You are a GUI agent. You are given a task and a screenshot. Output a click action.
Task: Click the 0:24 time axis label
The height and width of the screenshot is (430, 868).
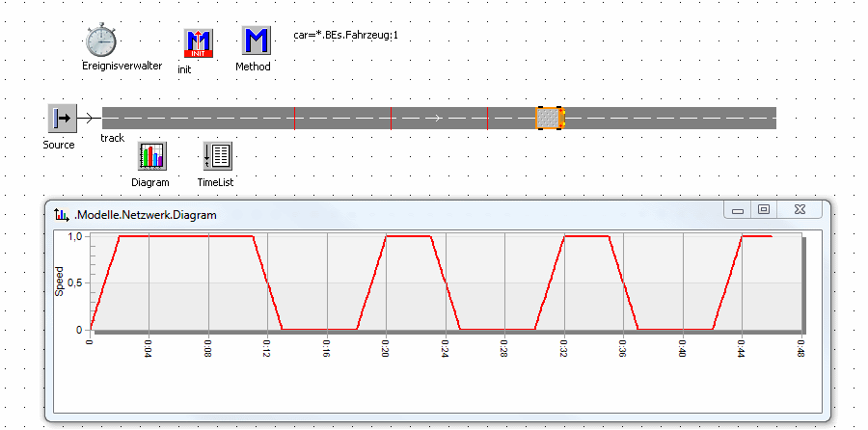point(445,347)
